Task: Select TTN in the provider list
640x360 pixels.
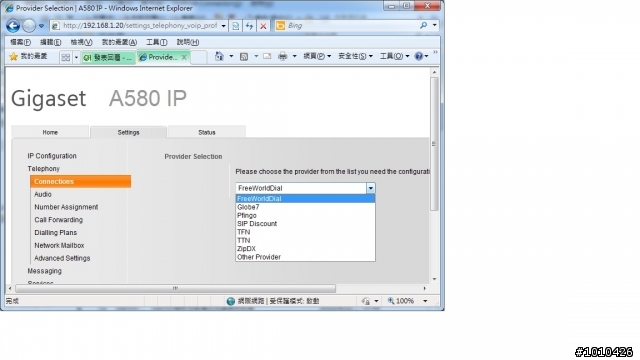Action: tap(305, 240)
